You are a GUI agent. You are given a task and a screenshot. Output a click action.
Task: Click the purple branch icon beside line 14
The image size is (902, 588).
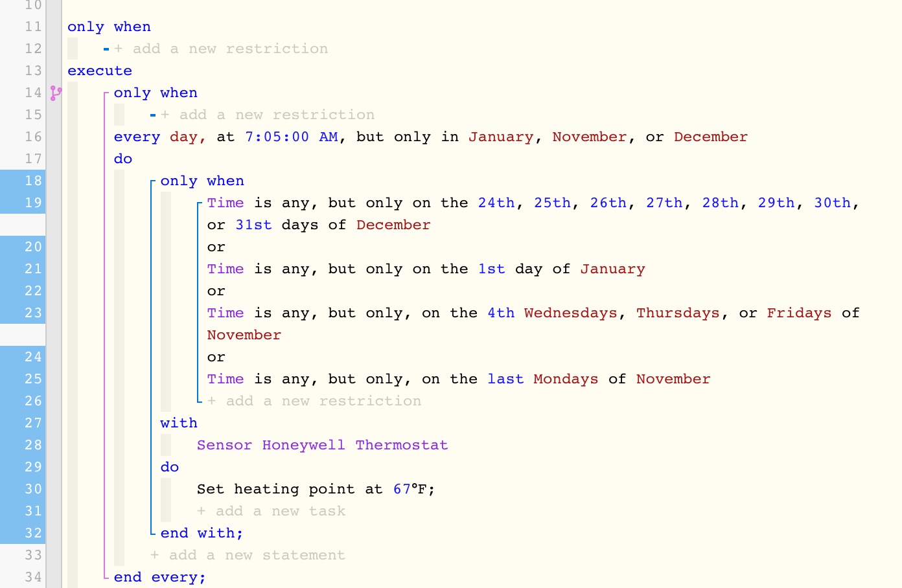(56, 93)
